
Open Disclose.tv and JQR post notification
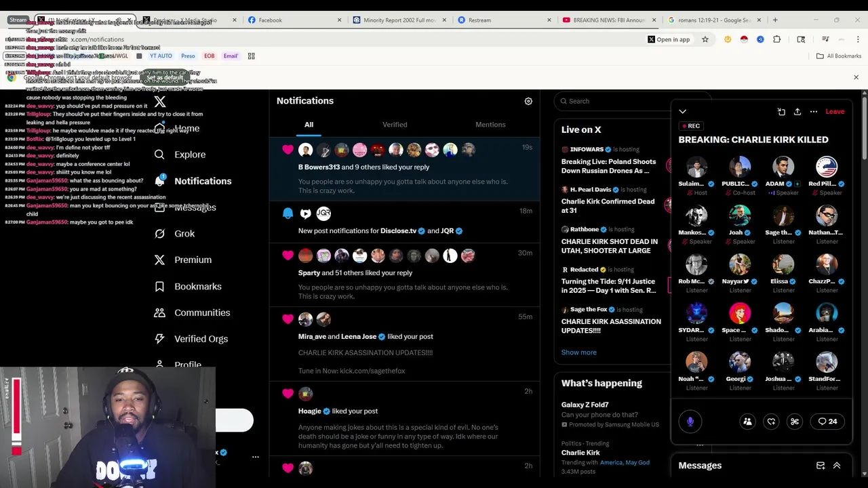405,222
